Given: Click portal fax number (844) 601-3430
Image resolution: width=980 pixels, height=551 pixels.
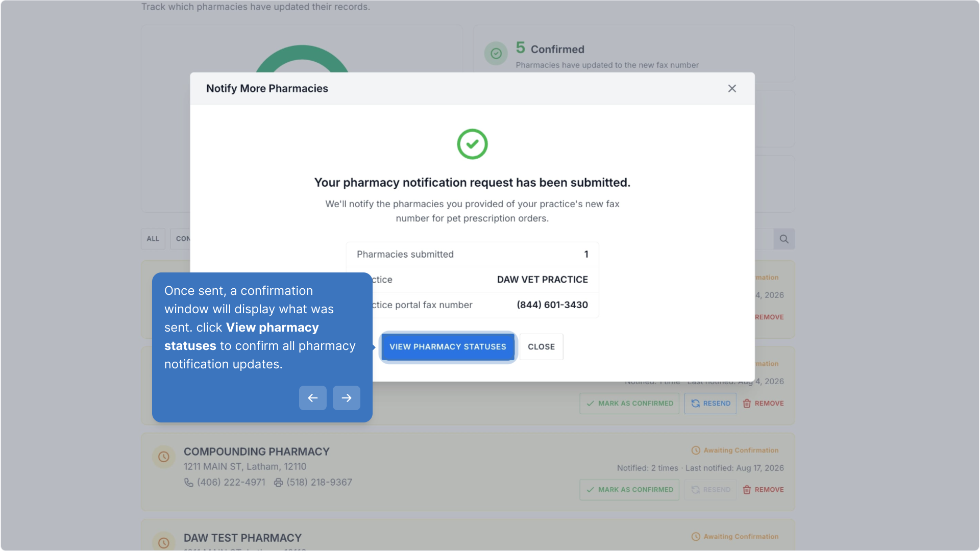Looking at the screenshot, I should [552, 305].
